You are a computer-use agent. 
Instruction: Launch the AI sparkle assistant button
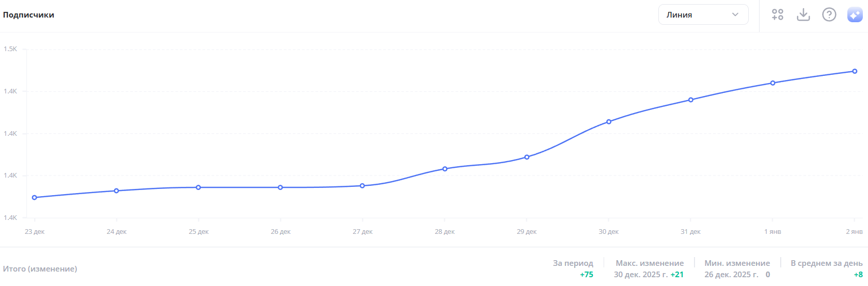pyautogui.click(x=855, y=14)
